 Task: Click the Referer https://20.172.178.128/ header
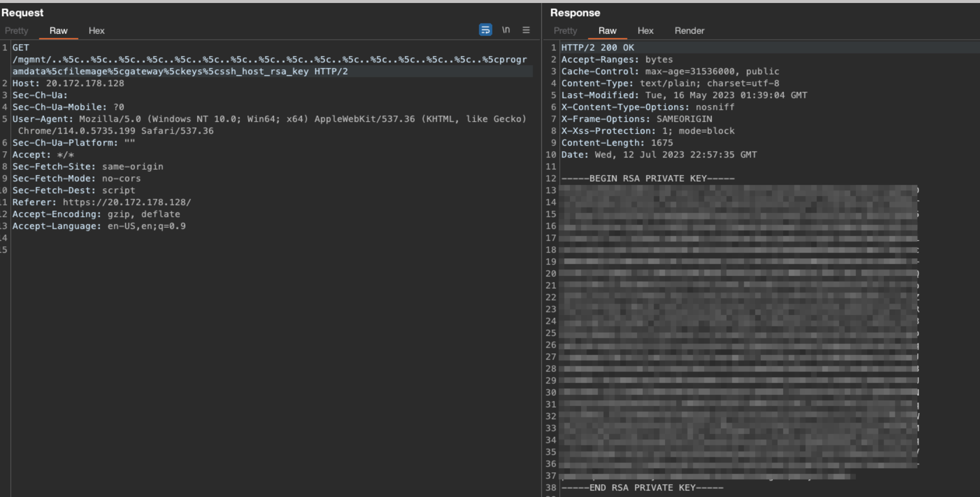[x=102, y=202]
